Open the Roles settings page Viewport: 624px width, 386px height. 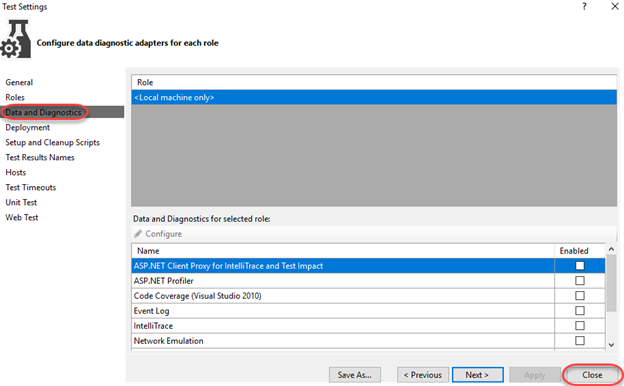(x=15, y=97)
